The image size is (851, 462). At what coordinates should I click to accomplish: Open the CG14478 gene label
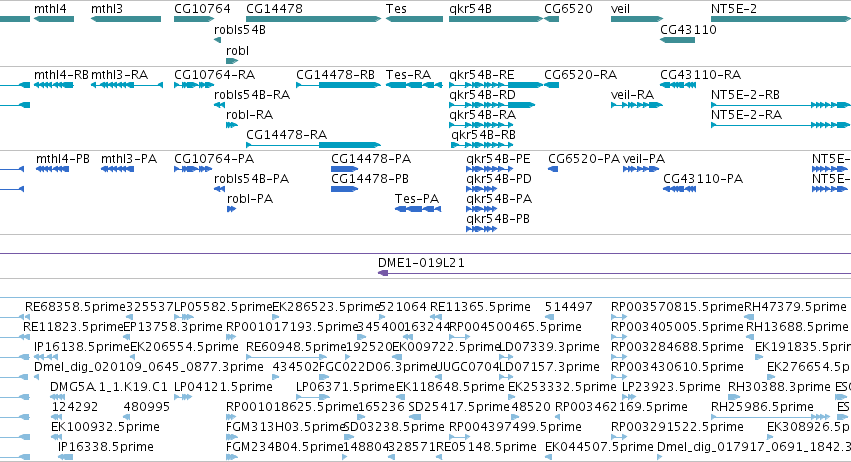click(x=274, y=9)
